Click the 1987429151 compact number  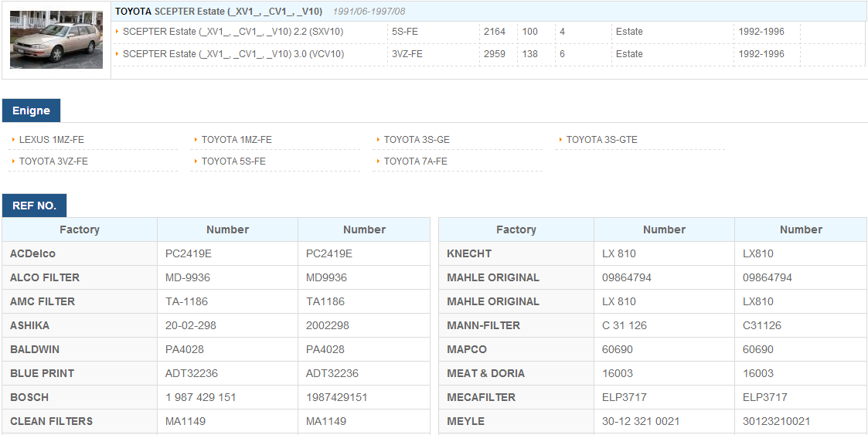[x=336, y=397]
